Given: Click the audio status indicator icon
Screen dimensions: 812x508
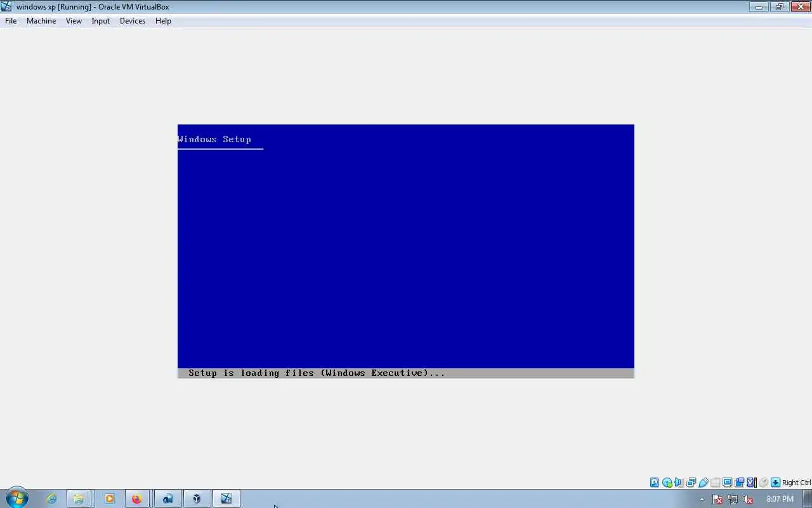Looking at the screenshot, I should pos(679,483).
